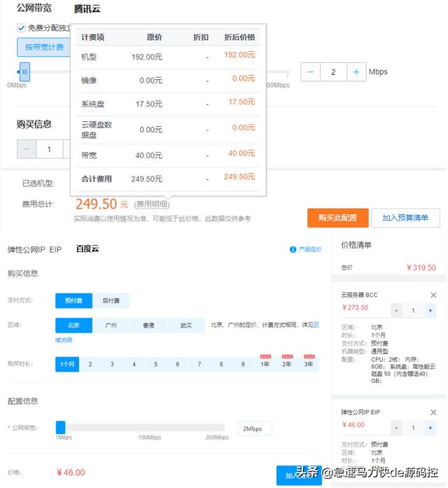Open 费用明细 cost details link
448x488 pixels.
[x=152, y=204]
